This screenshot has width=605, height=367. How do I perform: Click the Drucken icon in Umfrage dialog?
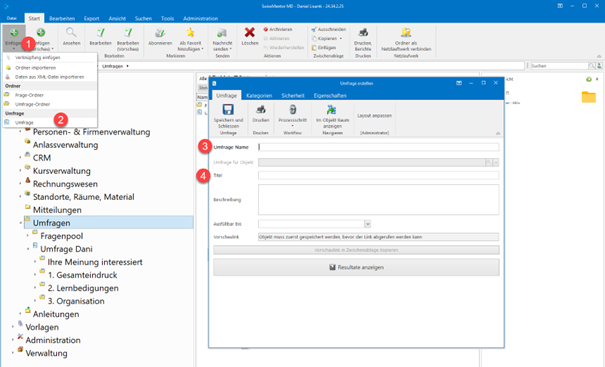(261, 110)
